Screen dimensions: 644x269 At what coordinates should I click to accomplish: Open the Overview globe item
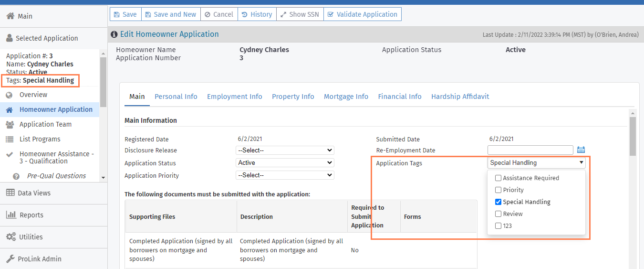coord(33,95)
